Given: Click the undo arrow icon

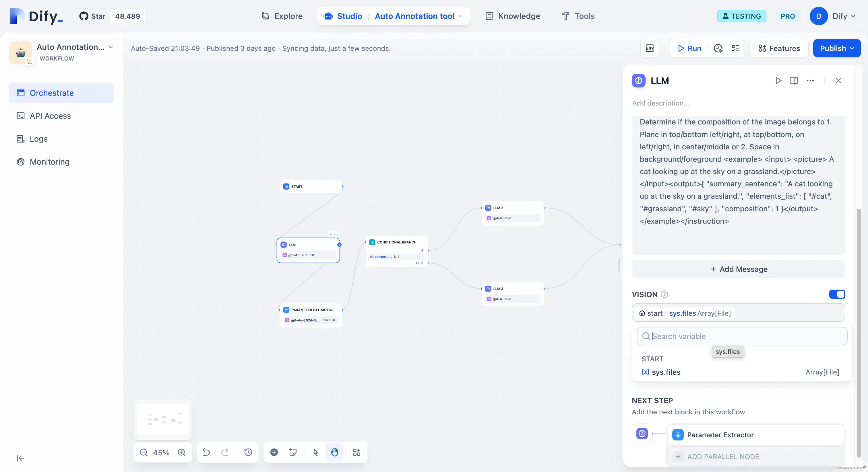Looking at the screenshot, I should pyautogui.click(x=206, y=452).
